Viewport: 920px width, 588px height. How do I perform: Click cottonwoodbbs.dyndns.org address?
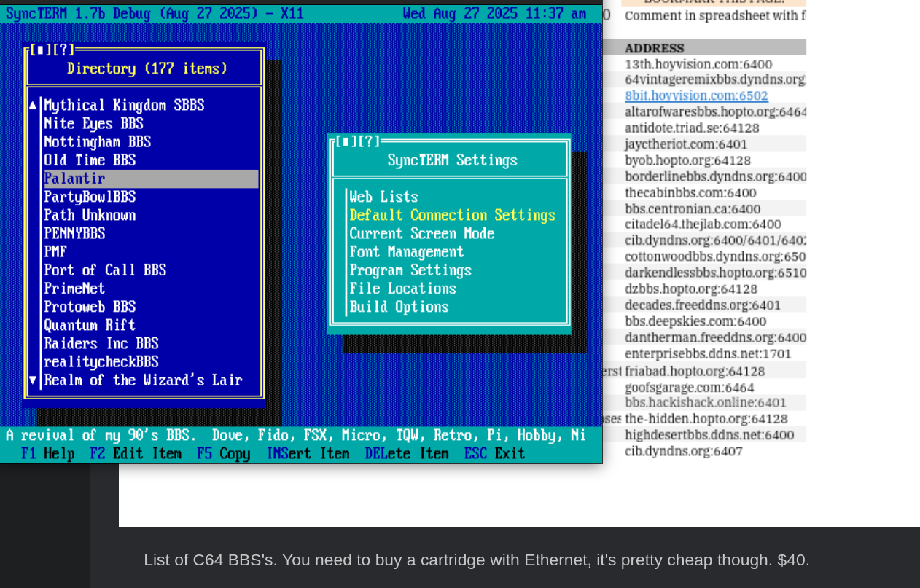[715, 256]
